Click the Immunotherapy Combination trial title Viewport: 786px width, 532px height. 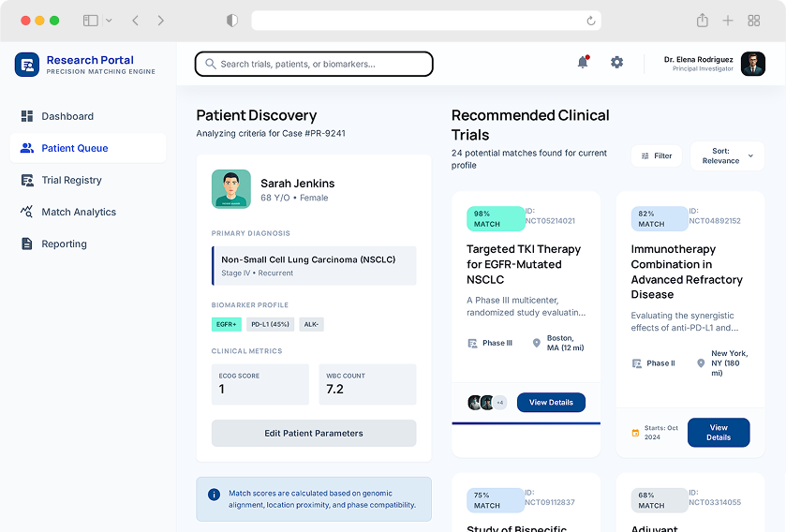click(687, 272)
